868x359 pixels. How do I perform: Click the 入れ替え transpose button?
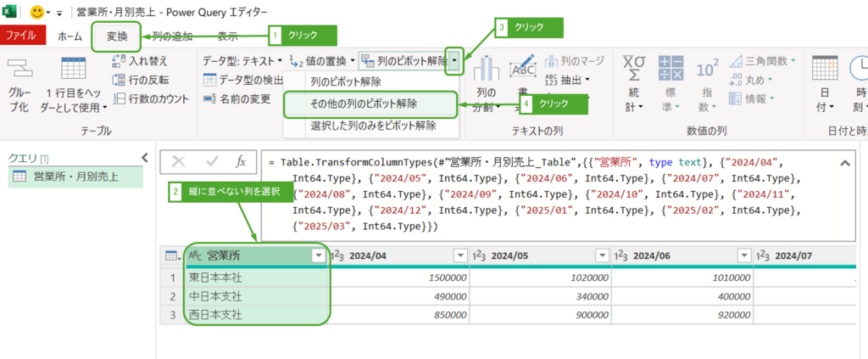pyautogui.click(x=140, y=61)
